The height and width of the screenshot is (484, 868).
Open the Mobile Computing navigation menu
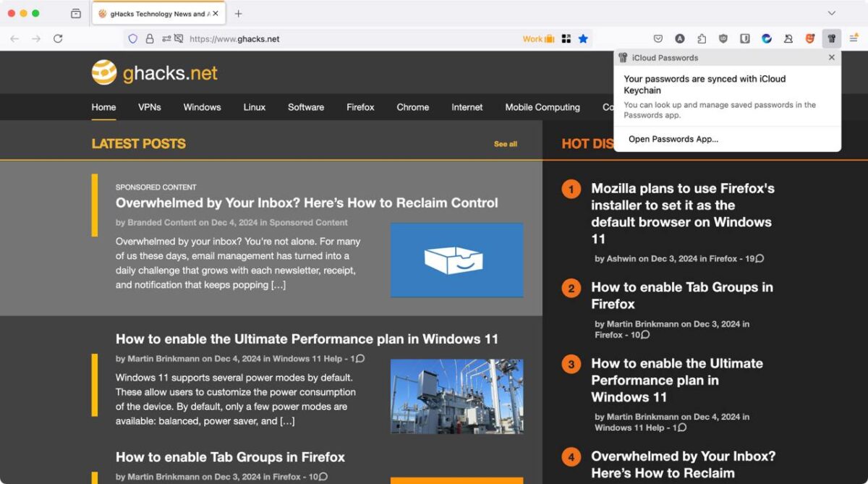tap(542, 107)
